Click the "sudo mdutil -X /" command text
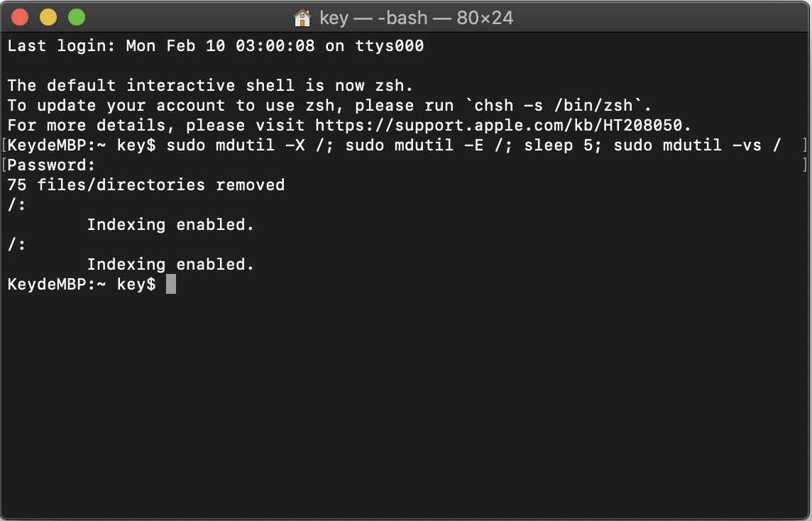The image size is (812, 521). [x=246, y=146]
